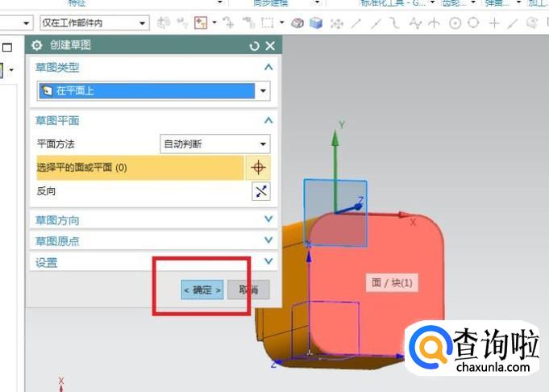The image size is (549, 392).
Task: Expand the 设置 section
Action: [x=268, y=261]
